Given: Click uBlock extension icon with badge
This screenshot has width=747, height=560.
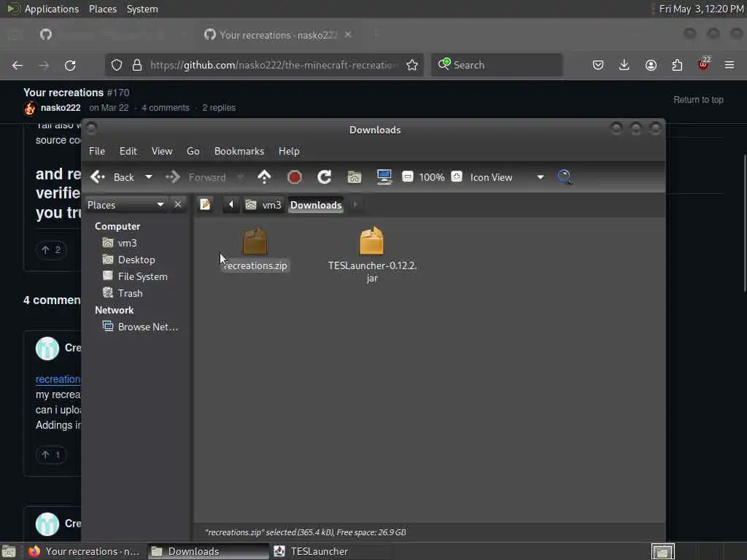Looking at the screenshot, I should 704,64.
